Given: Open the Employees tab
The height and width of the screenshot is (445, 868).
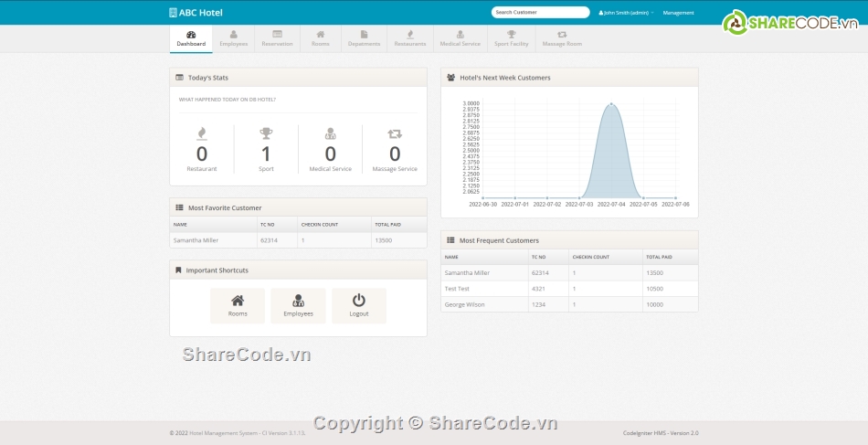Looking at the screenshot, I should coord(234,38).
